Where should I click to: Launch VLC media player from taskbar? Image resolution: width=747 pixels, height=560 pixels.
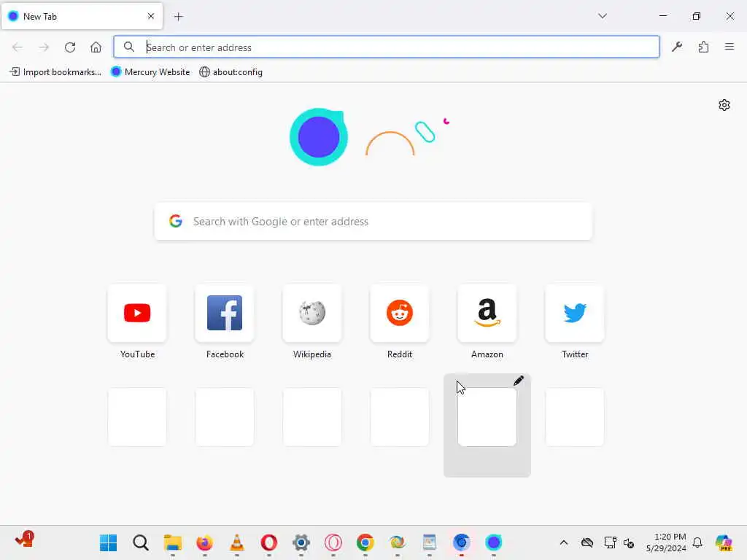(x=237, y=542)
